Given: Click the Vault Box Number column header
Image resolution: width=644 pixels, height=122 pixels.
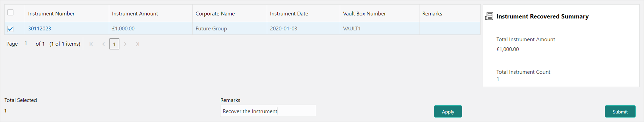Looking at the screenshot, I should pos(364,13).
